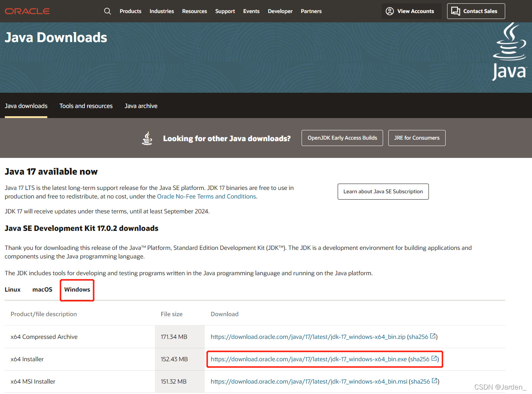Click 'x64 Compressed Archive' row text
The height and width of the screenshot is (394, 532).
pos(44,337)
